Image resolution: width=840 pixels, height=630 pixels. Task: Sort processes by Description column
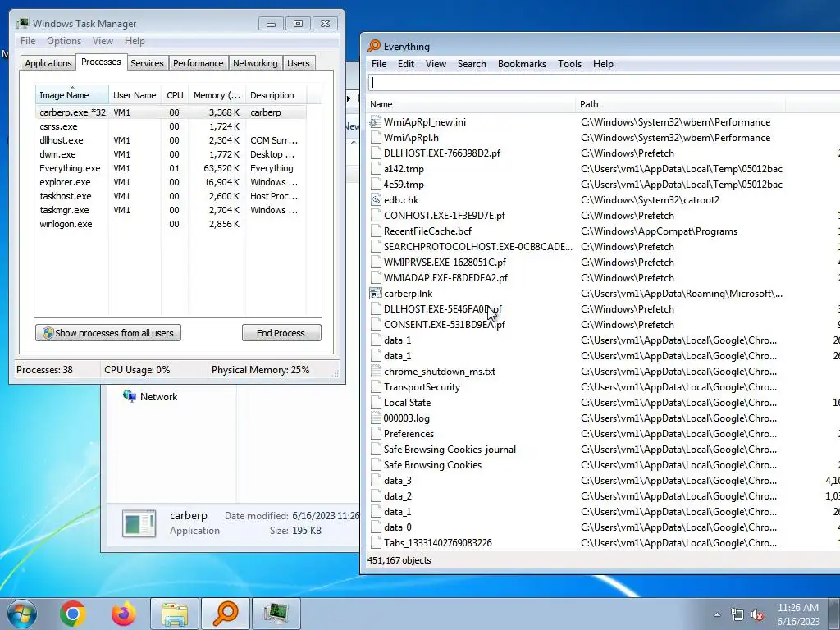coord(276,95)
